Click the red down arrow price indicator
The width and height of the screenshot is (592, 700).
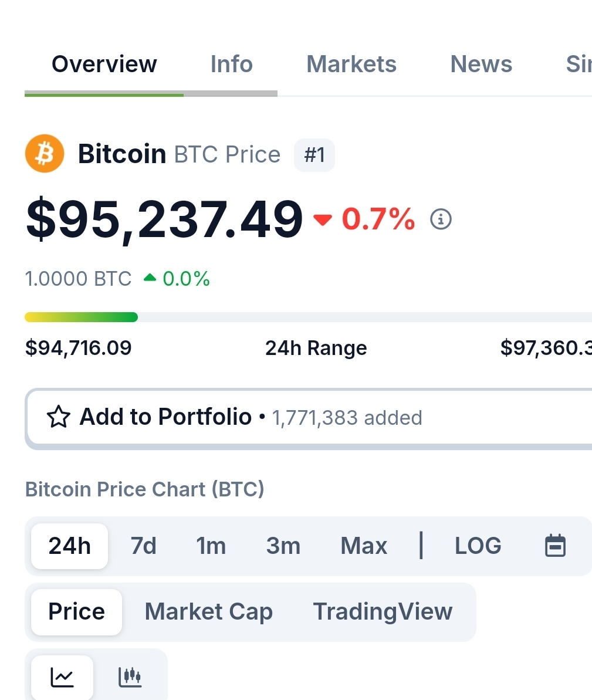tap(323, 219)
